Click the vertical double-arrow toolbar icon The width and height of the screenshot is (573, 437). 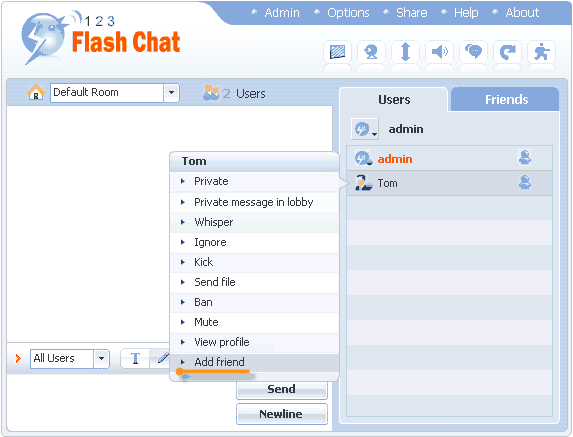pyautogui.click(x=405, y=52)
